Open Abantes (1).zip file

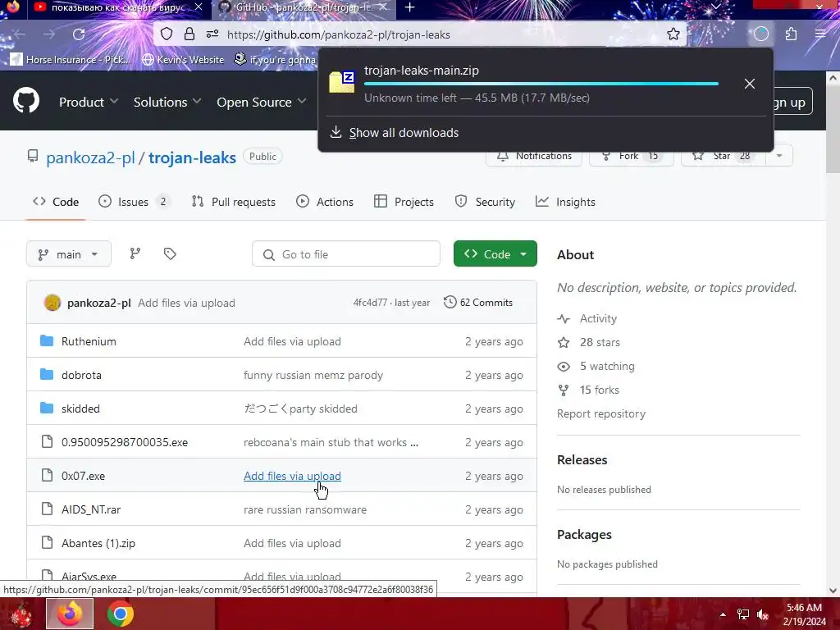click(x=98, y=543)
